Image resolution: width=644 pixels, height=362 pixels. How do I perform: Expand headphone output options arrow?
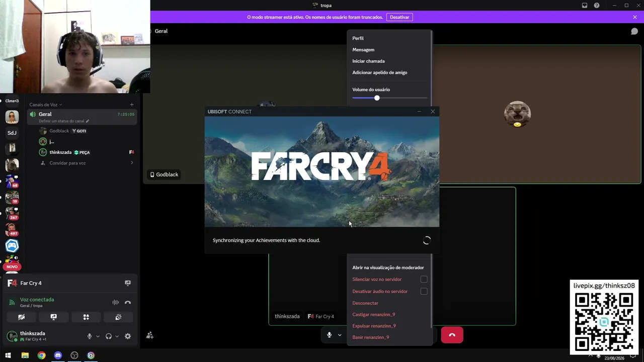[117, 336]
